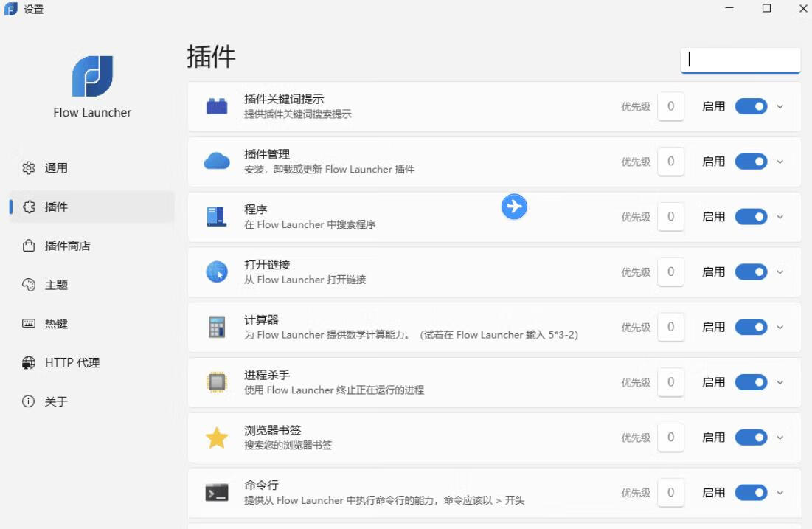Click the 命令行 priority number box
This screenshot has width=812, height=529.
[670, 493]
